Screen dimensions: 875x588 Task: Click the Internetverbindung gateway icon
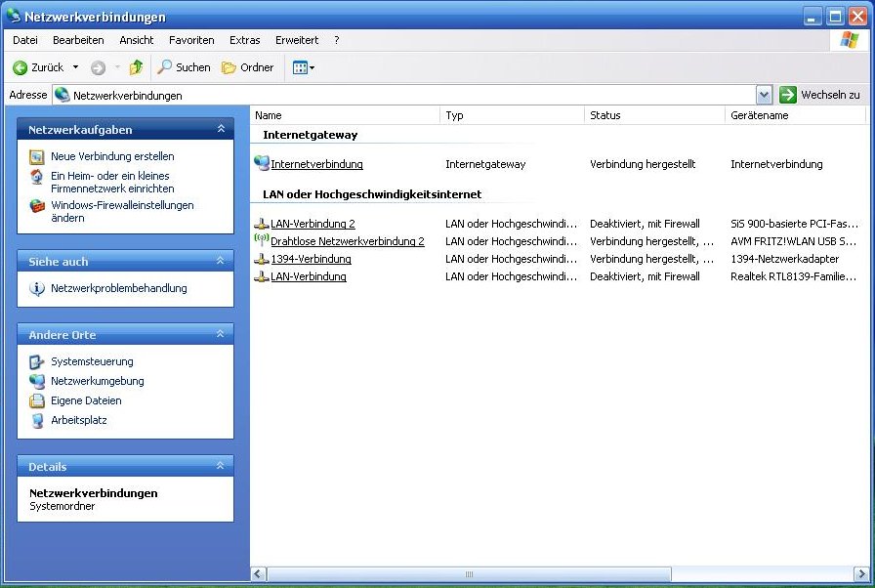click(261, 163)
